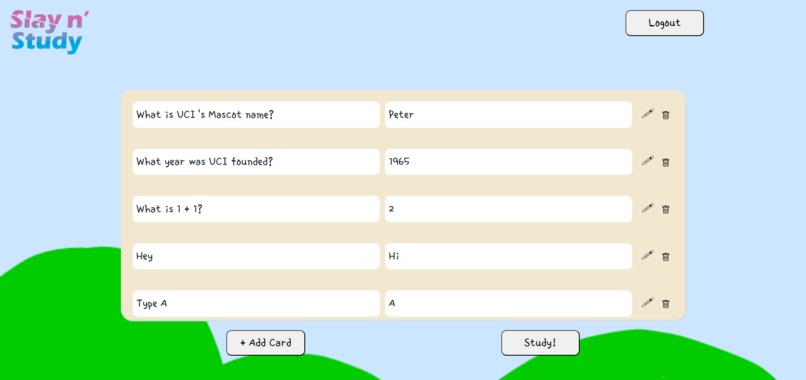Select the answer field containing '1965'
This screenshot has height=380, width=806.
(x=508, y=162)
